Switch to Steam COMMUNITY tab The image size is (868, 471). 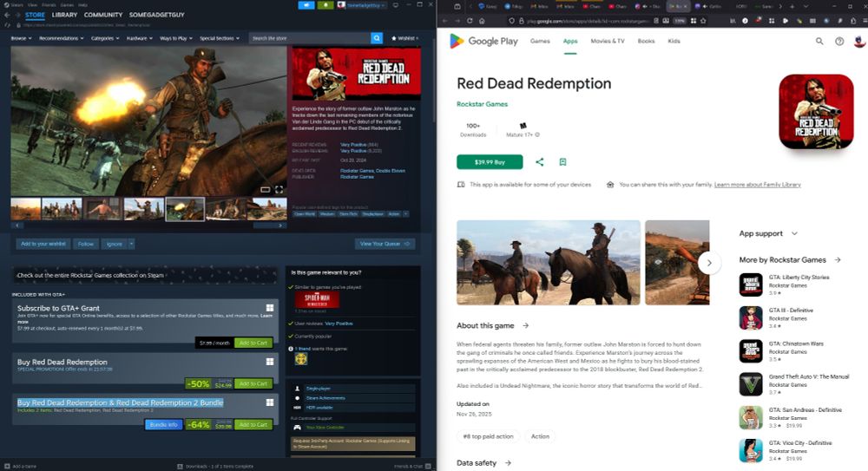tap(103, 15)
